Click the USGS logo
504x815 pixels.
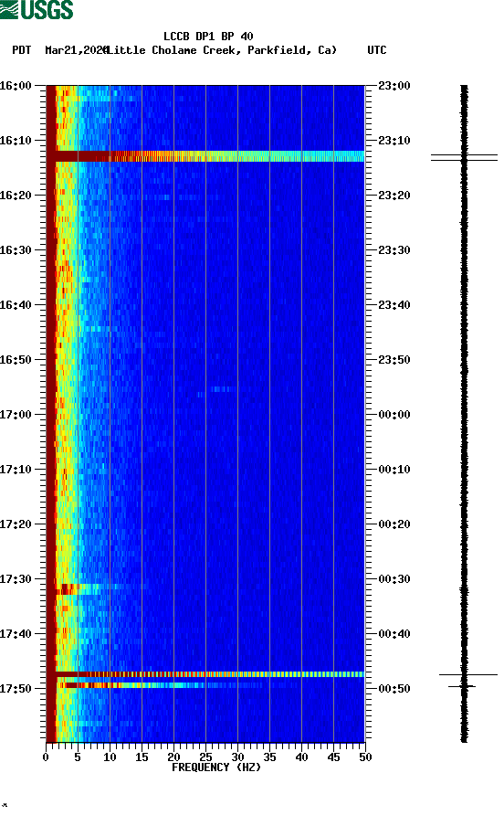37,10
